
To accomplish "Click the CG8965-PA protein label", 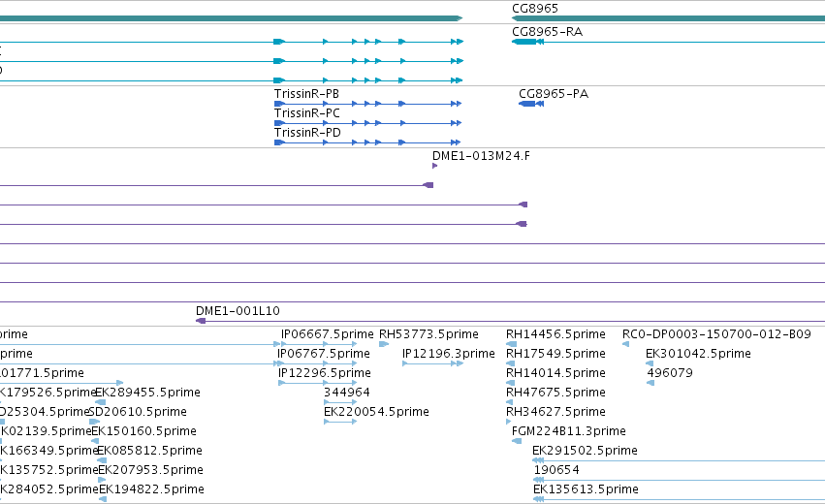I will [x=554, y=94].
